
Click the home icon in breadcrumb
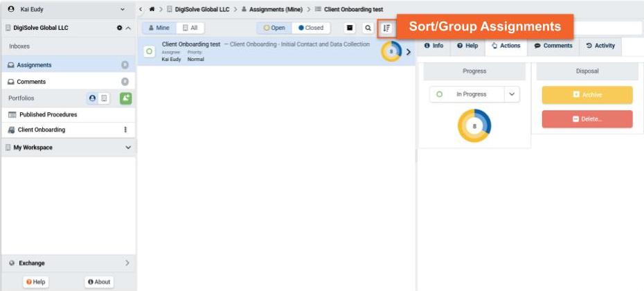152,9
